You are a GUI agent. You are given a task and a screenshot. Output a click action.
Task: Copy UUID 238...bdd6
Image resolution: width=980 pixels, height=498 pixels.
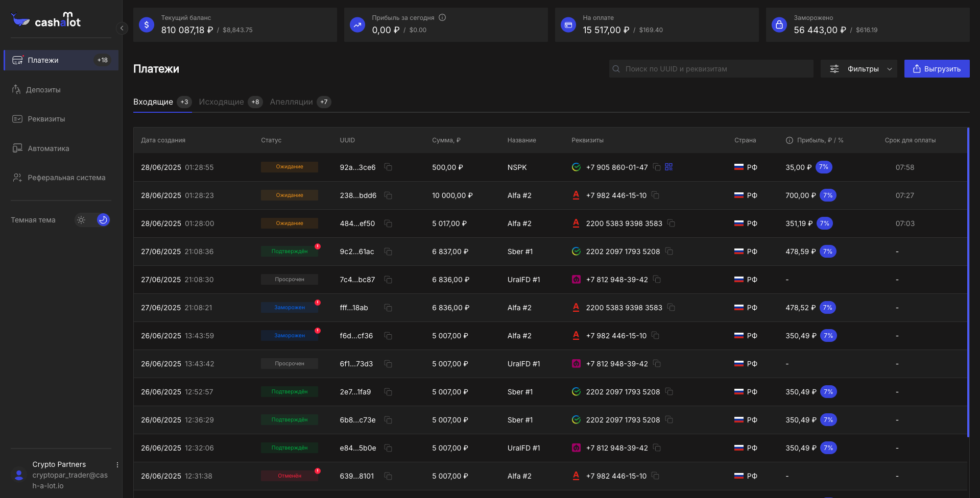coord(388,195)
